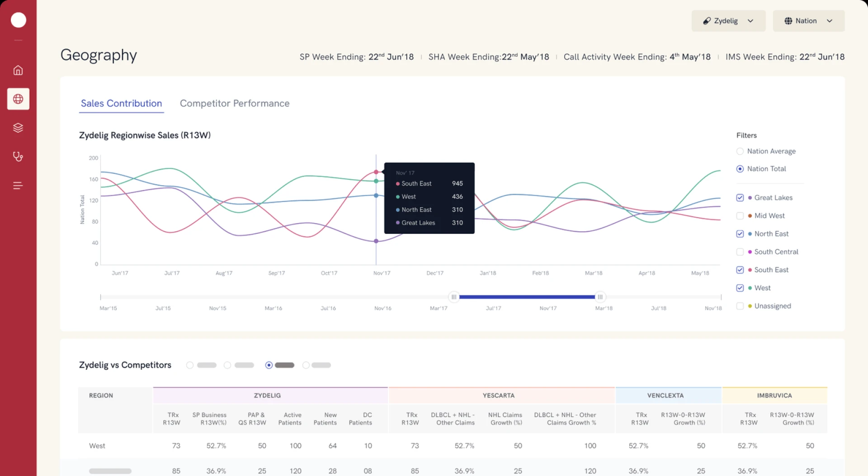The width and height of the screenshot is (868, 476).
Task: Select the third radio option beside Zydelig vs Competitors
Action: (x=269, y=365)
